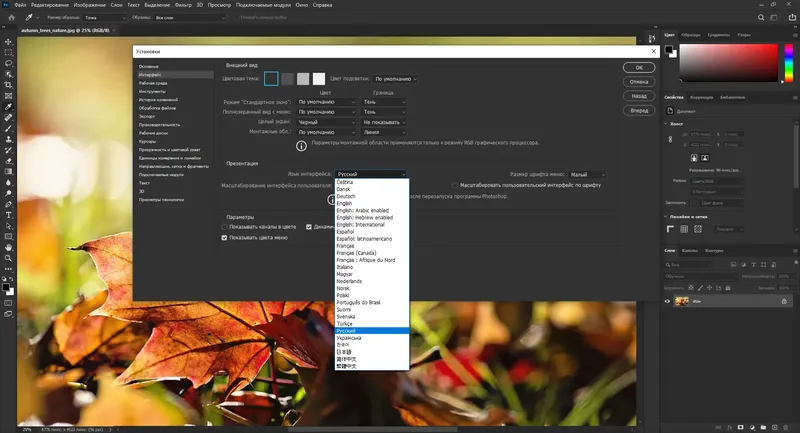Switch to the 'Градиенты' tab
Viewport: 800px width, 433px height.
[718, 35]
